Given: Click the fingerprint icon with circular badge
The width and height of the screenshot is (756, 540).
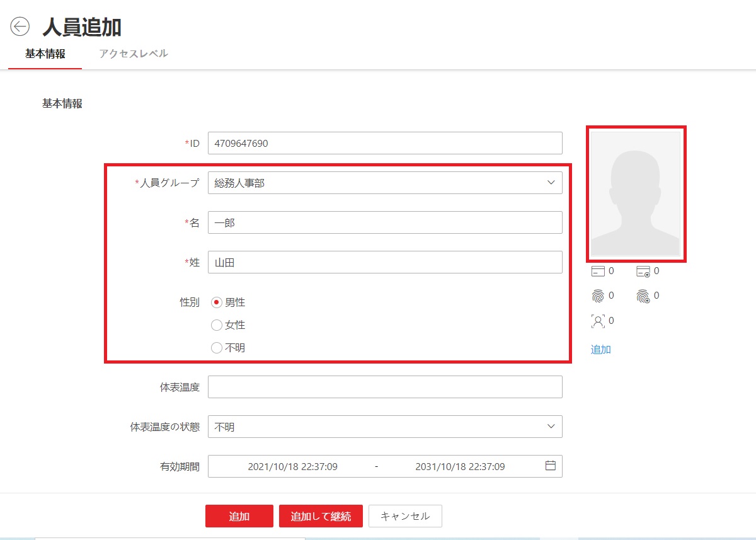Looking at the screenshot, I should 643,296.
